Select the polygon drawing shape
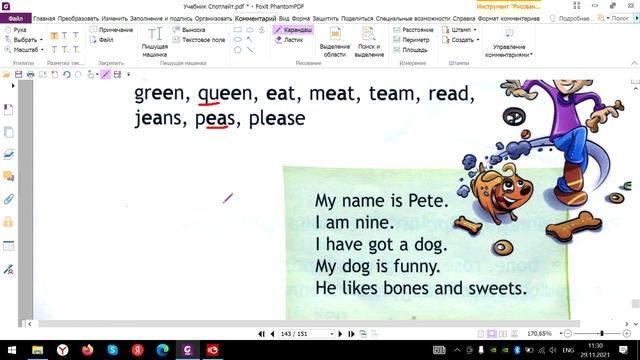This screenshot has height=360, width=640. [238, 50]
